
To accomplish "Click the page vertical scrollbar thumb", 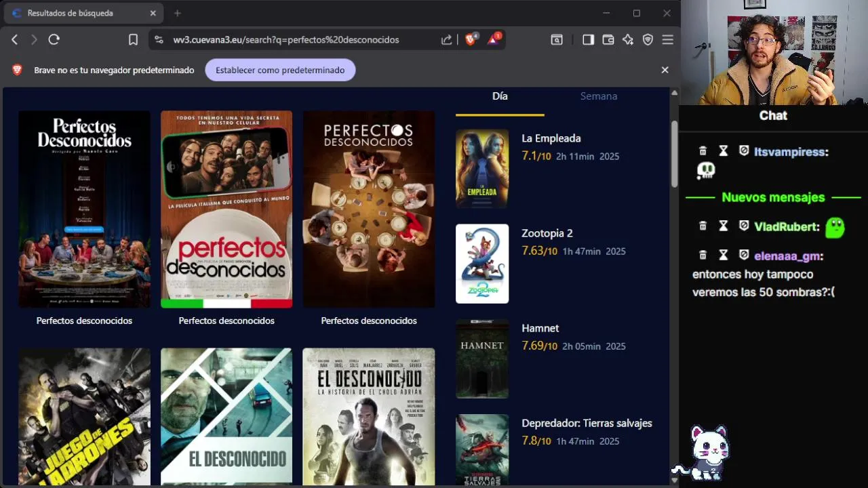I will [x=674, y=154].
